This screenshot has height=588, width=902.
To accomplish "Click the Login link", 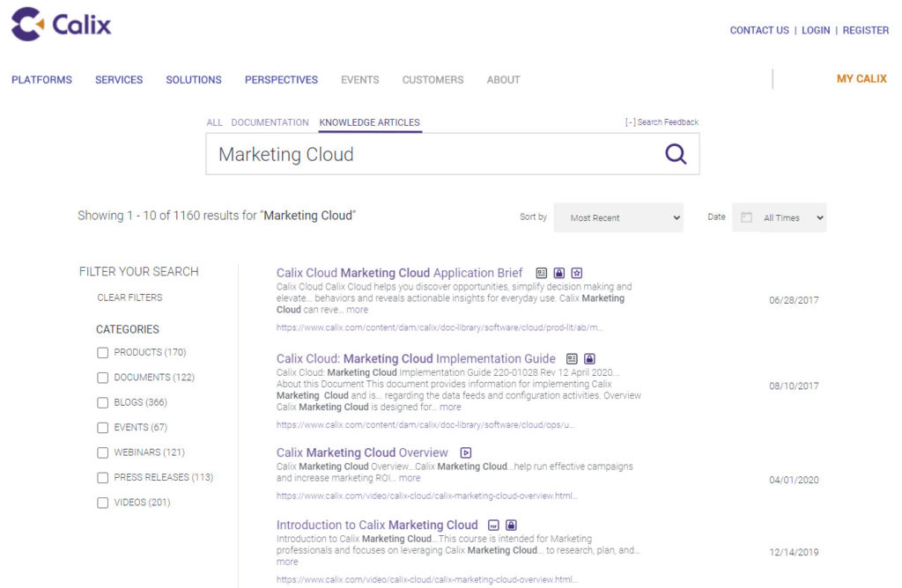I will (x=816, y=31).
